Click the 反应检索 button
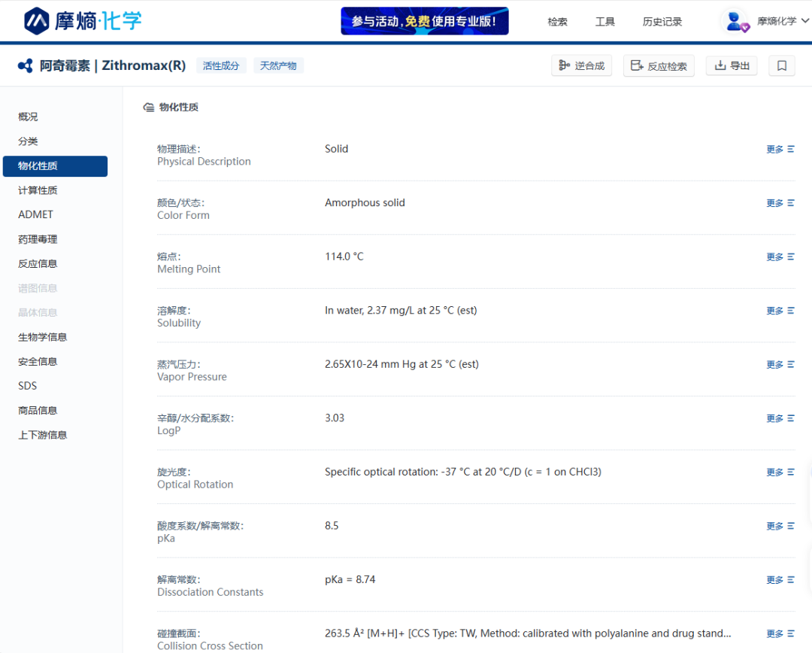The width and height of the screenshot is (812, 653). coord(659,65)
